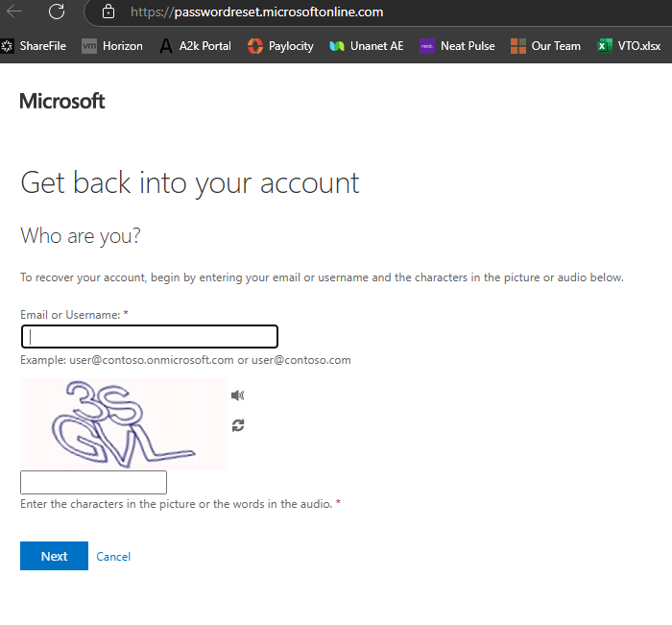This screenshot has width=672, height=625.
Task: Click the example email address text
Action: point(185,360)
